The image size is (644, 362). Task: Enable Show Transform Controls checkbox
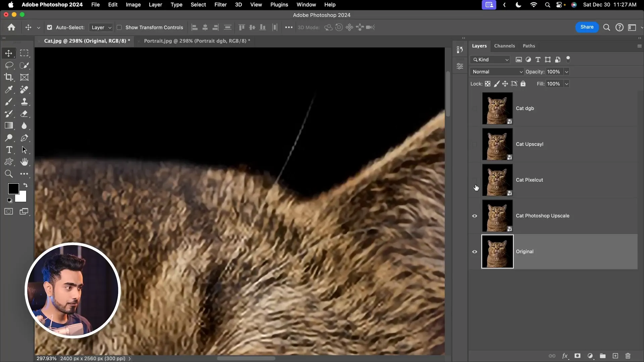tap(119, 27)
